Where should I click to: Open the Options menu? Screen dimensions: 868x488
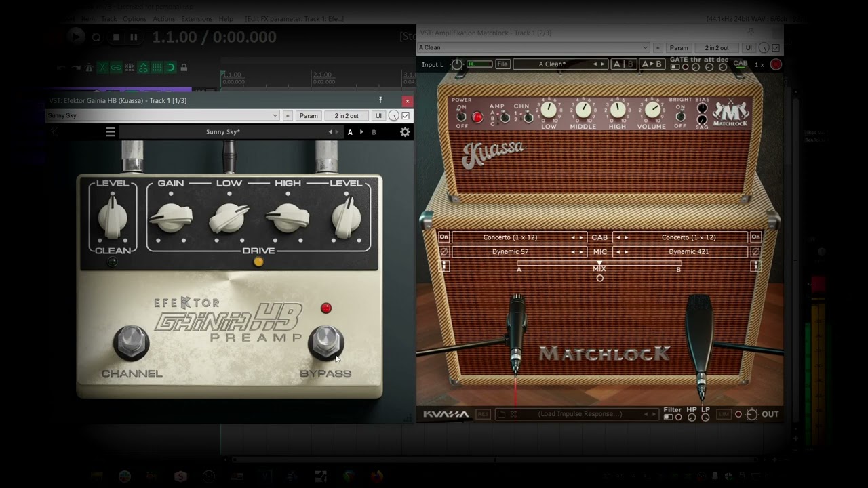coord(134,19)
